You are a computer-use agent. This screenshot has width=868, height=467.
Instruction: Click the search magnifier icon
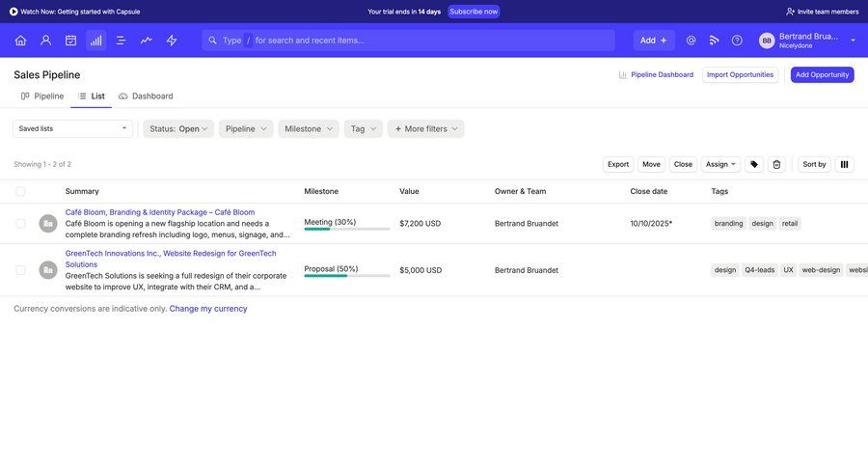(x=212, y=41)
